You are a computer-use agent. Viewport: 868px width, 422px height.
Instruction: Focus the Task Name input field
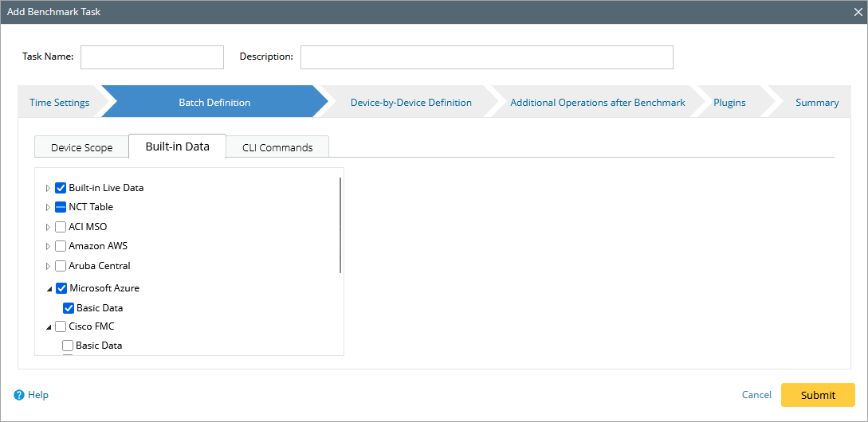[x=152, y=57]
